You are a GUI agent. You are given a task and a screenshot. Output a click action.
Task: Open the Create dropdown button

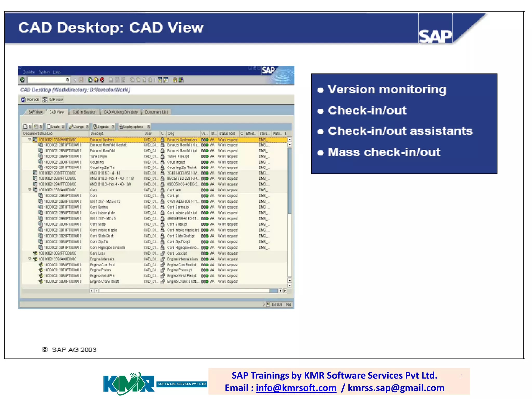pyautogui.click(x=55, y=127)
